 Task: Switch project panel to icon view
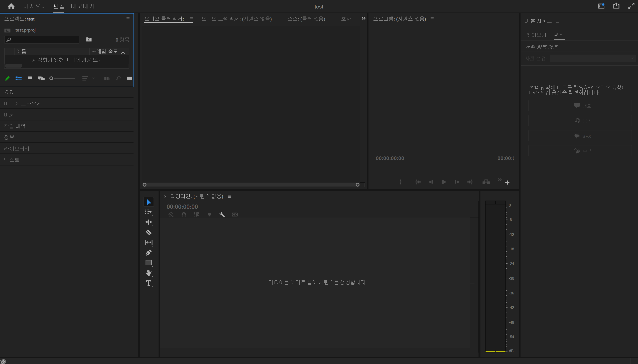[30, 78]
